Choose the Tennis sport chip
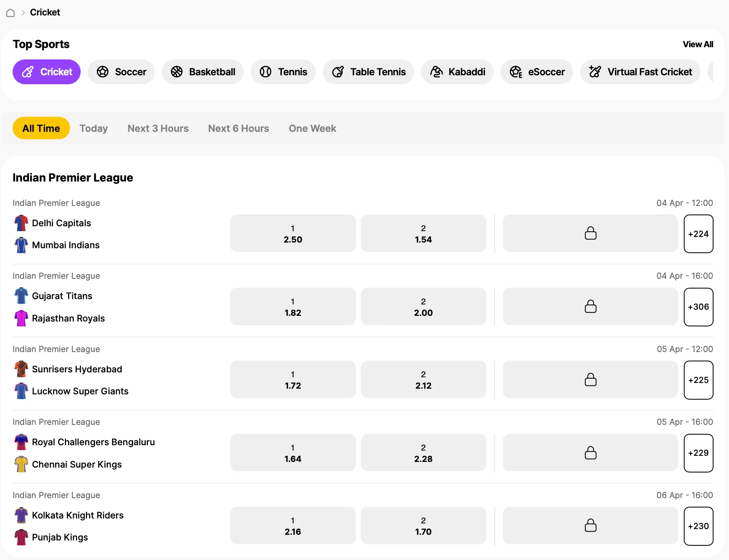This screenshot has height=560, width=729. 283,72
